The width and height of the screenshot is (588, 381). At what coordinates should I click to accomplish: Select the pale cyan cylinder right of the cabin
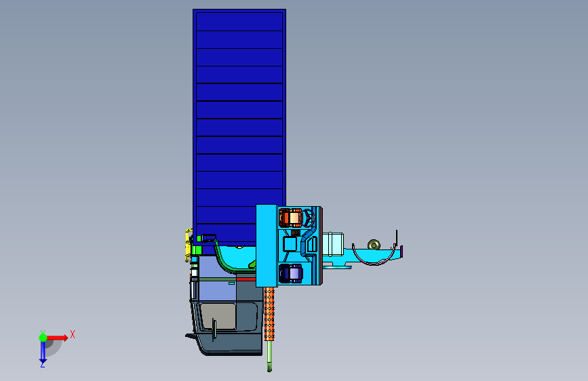point(333,244)
